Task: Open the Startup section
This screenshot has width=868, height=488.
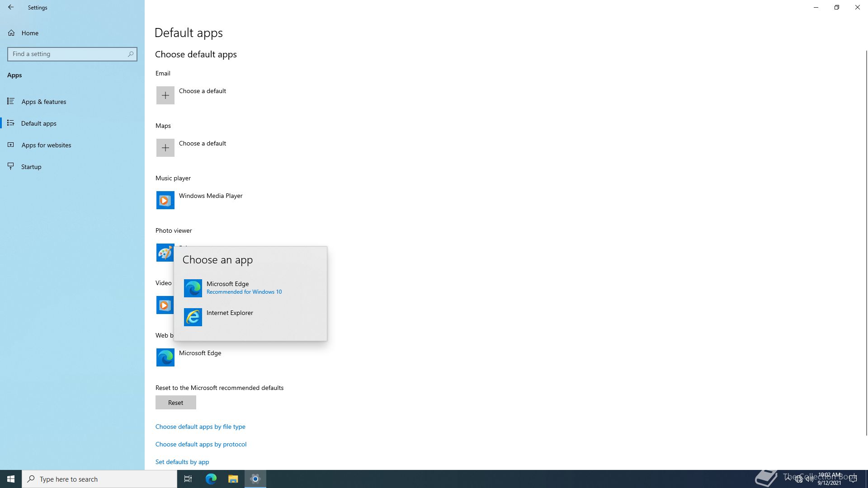Action: (x=72, y=167)
